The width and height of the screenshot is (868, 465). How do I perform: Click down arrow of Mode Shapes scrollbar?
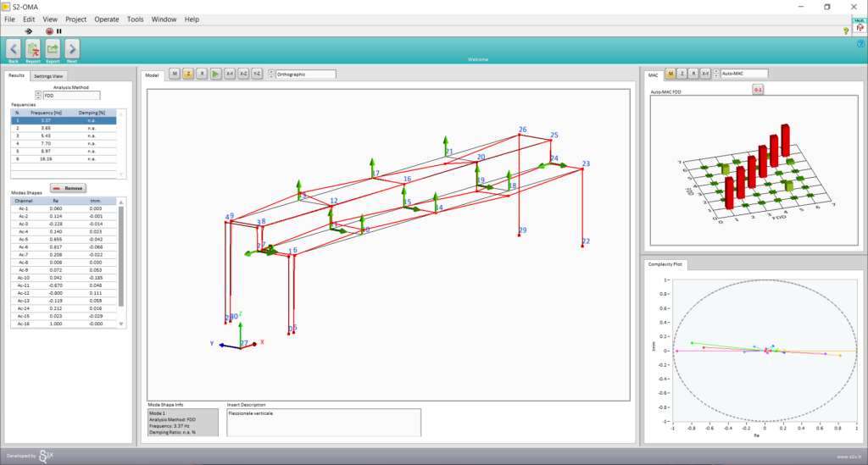pyautogui.click(x=121, y=324)
